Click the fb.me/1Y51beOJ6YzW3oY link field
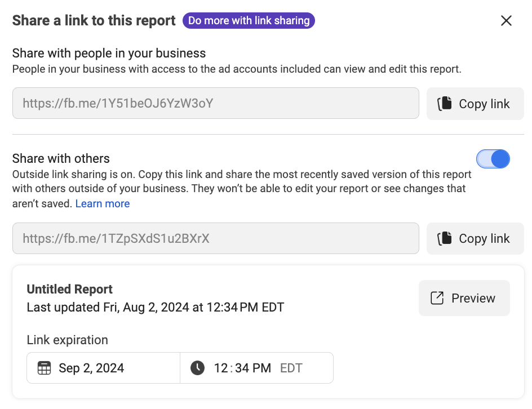This screenshot has height=409, width=532. 216,103
